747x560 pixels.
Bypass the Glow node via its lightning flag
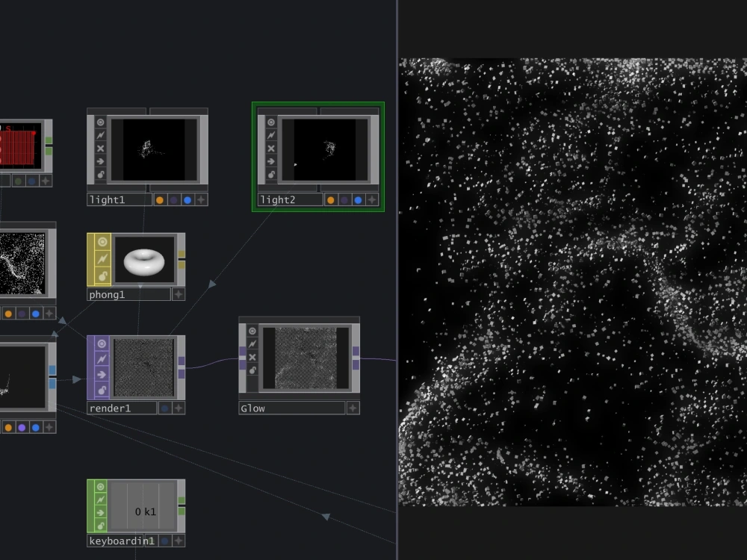[x=252, y=343]
